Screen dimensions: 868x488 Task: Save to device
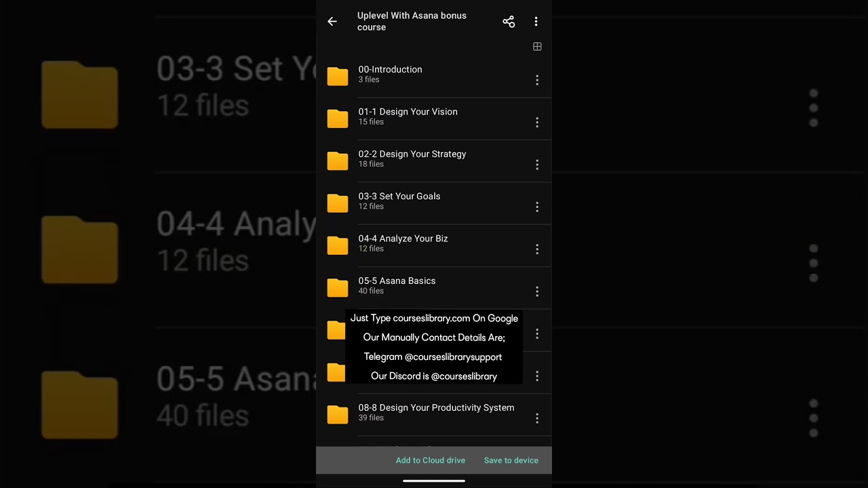(511, 460)
